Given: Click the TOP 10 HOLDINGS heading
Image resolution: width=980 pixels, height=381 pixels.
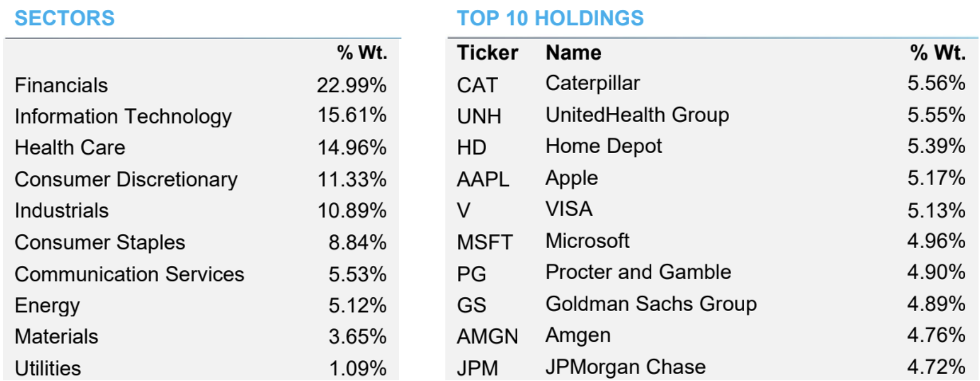Looking at the screenshot, I should 550,18.
